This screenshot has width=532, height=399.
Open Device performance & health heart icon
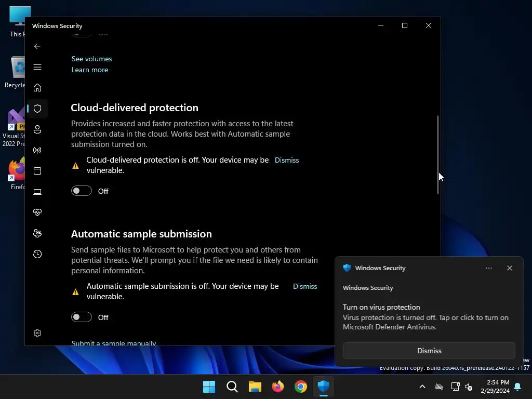(37, 212)
